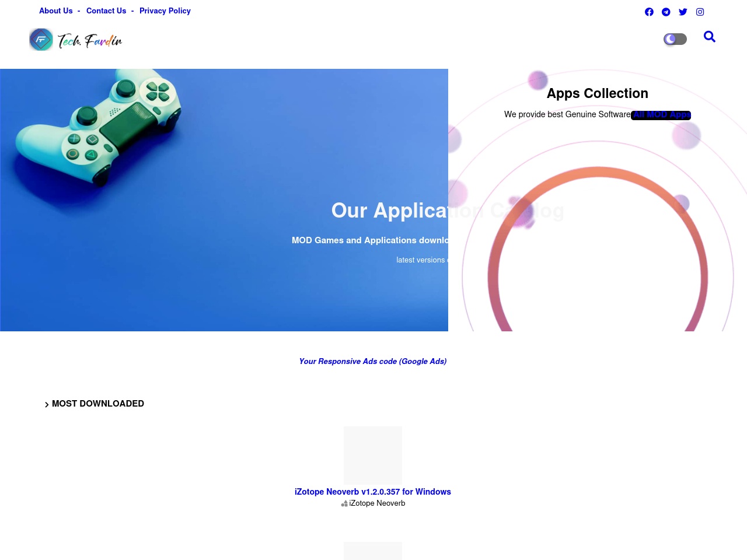Open iZotope Neoverb v1.2.0.357 for Windows link
The width and height of the screenshot is (747, 560).
click(373, 492)
